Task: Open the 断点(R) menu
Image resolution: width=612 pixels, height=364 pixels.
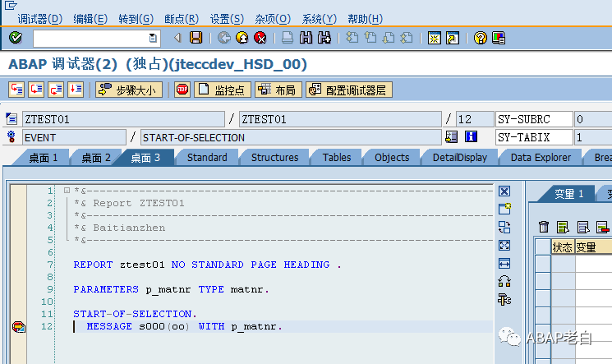Action: [x=182, y=19]
